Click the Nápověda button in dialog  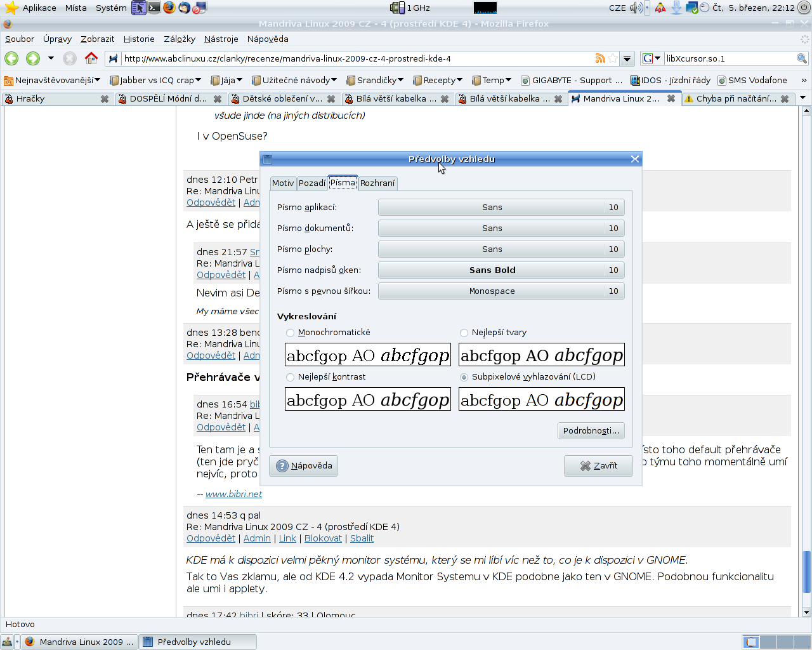tap(304, 466)
